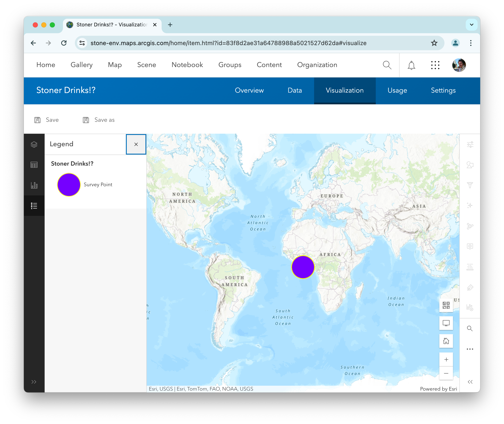
Task: Open the attribute Table panel icon
Action: [x=34, y=165]
